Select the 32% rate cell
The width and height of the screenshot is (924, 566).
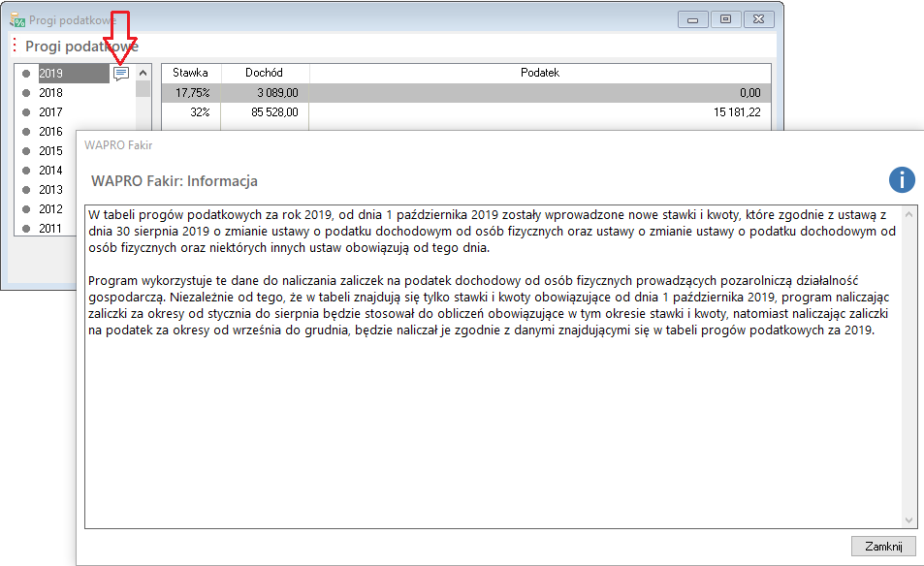pyautogui.click(x=192, y=111)
